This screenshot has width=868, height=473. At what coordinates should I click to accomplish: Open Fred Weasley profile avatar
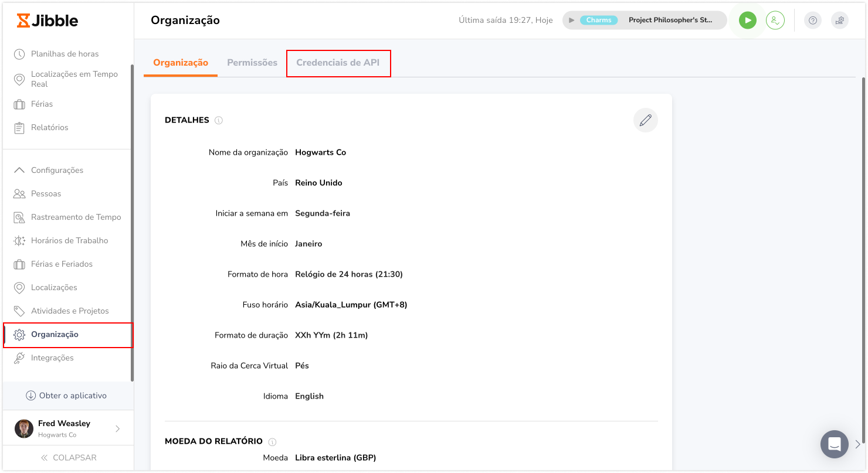click(x=24, y=428)
